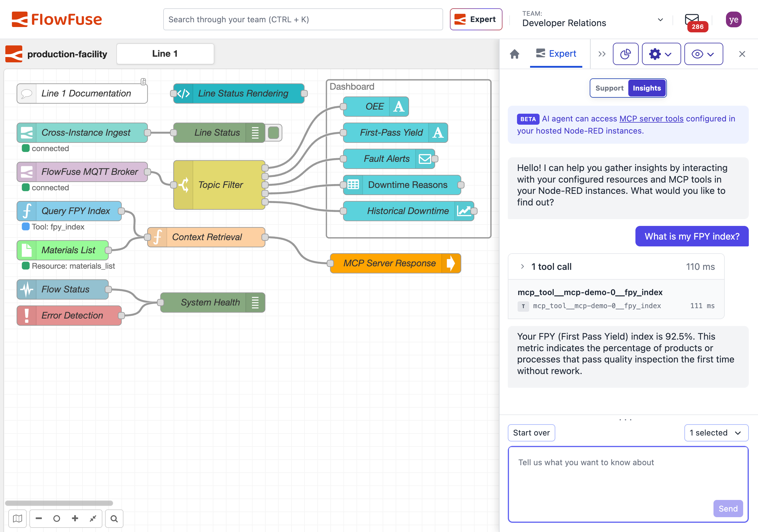This screenshot has height=532, width=758.
Task: Select the System Health debug node
Action: tap(213, 303)
